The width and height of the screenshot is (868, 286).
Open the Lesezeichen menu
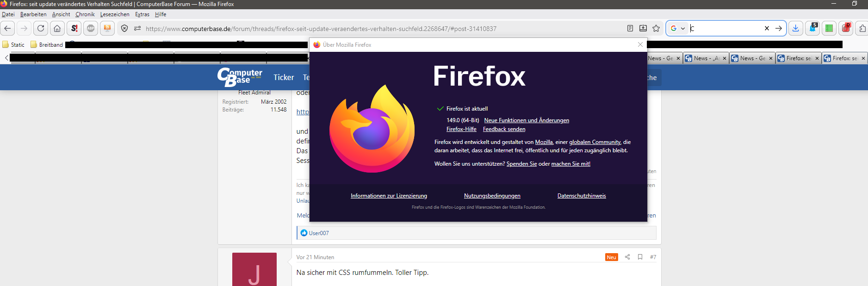(115, 14)
